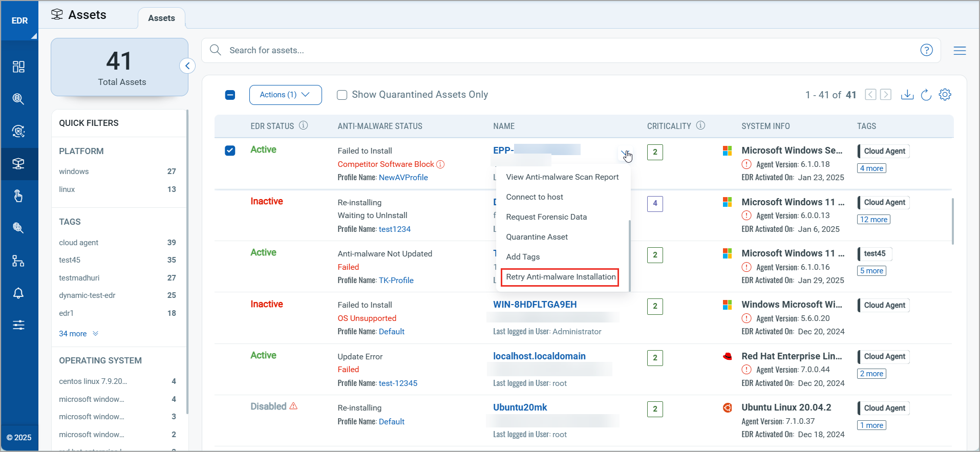The image size is (980, 452).
Task: Collapse the filters panel with the arrow button
Action: (187, 66)
